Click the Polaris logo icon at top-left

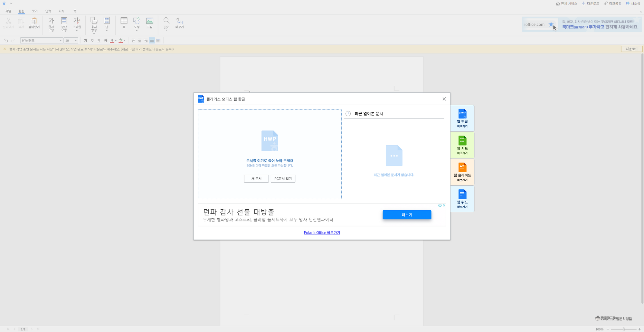[x=4, y=3]
